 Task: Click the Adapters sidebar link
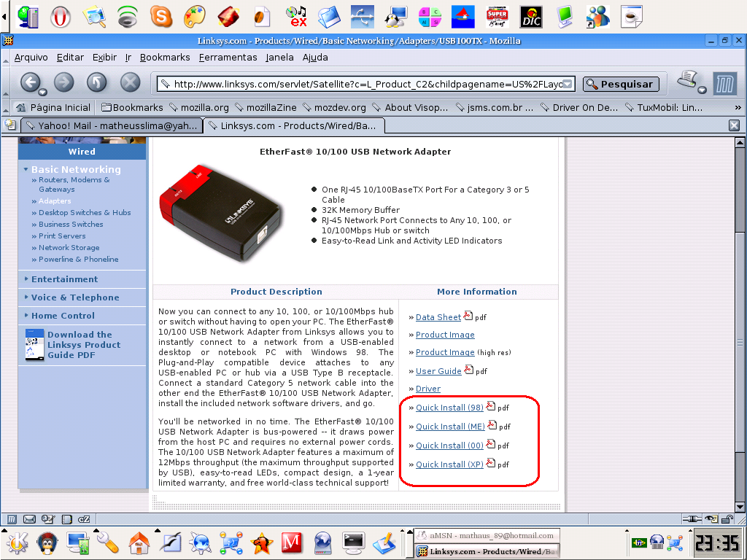pyautogui.click(x=55, y=201)
